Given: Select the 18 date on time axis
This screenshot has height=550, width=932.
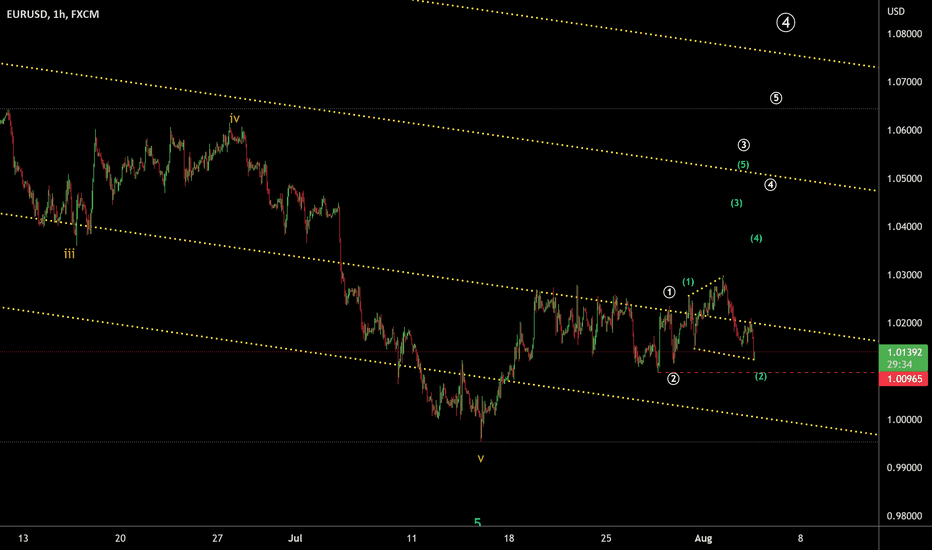Looking at the screenshot, I should click(509, 539).
